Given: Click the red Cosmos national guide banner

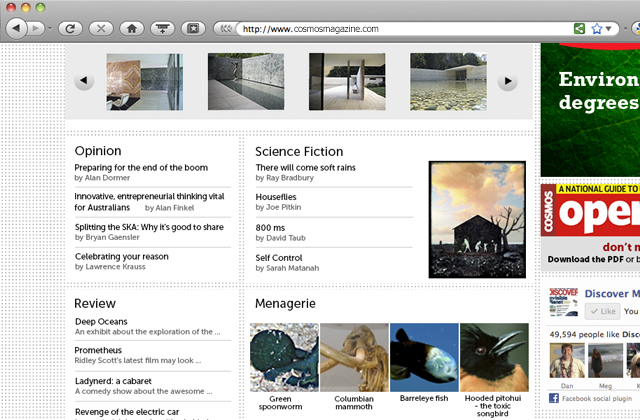Looking at the screenshot, I should (590, 210).
